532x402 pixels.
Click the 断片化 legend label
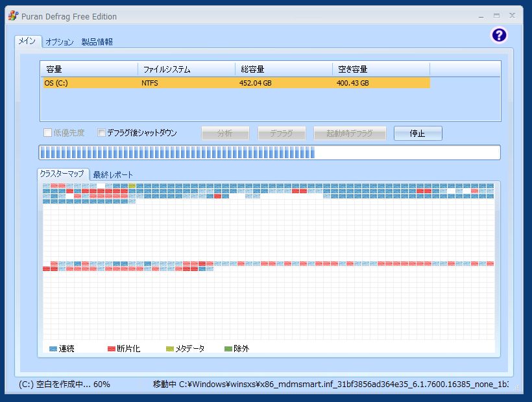[x=128, y=349]
